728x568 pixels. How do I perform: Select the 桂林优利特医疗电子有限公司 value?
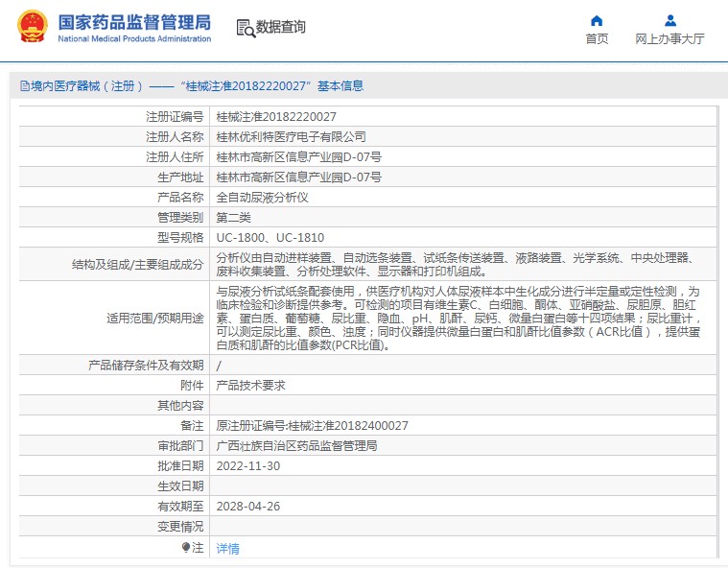tap(292, 136)
